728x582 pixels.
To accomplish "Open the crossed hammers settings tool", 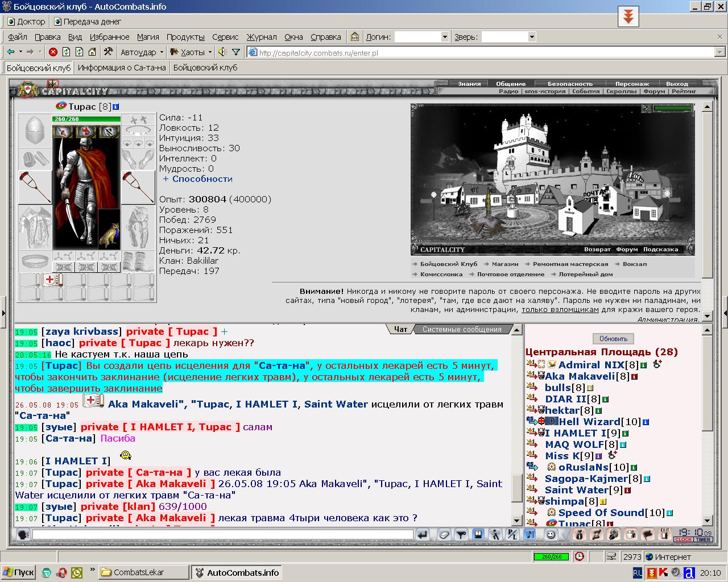I will [107, 52].
